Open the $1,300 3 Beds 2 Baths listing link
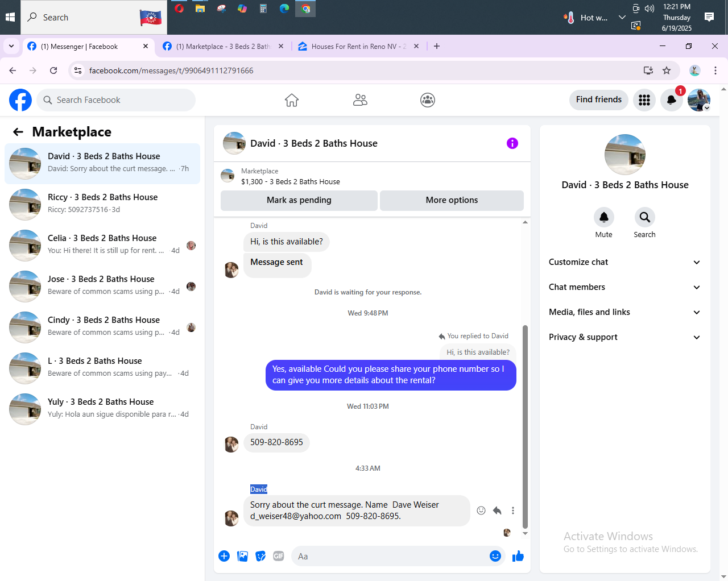 click(x=291, y=182)
